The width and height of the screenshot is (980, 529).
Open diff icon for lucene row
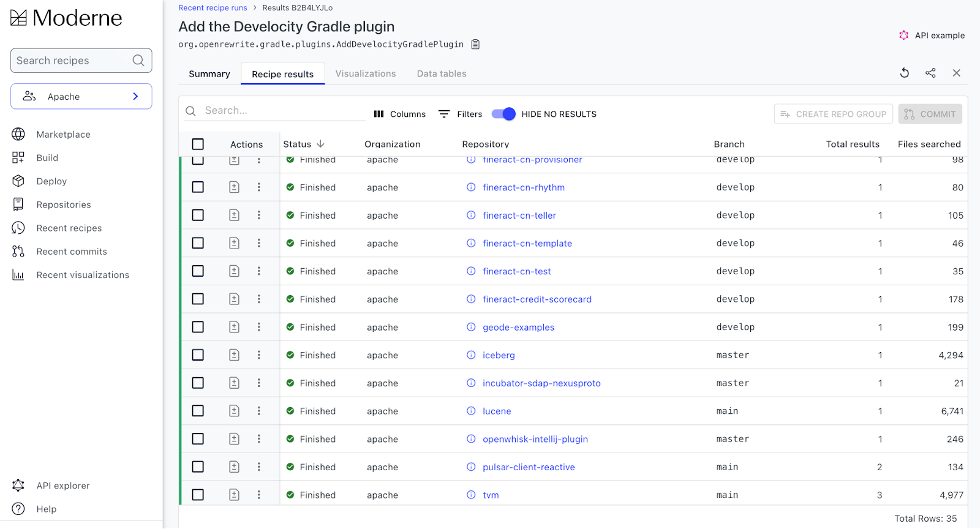(234, 411)
